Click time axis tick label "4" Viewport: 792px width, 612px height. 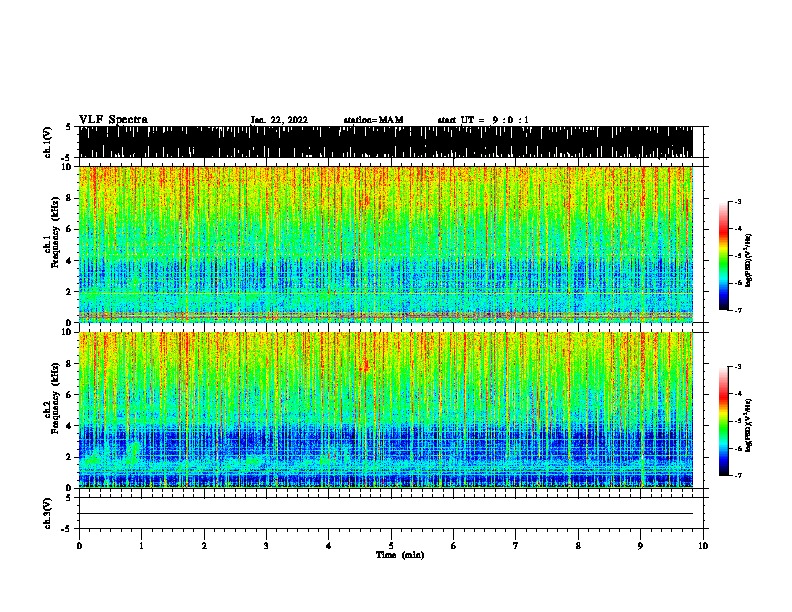point(329,546)
